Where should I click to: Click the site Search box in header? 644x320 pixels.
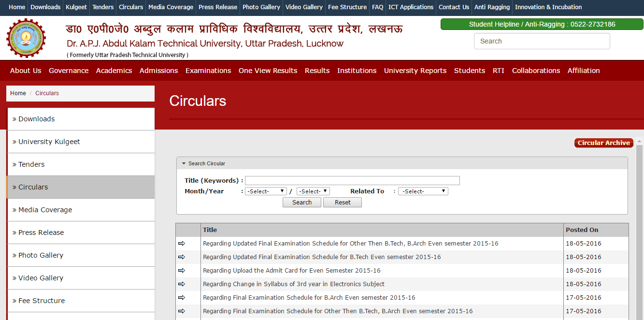pyautogui.click(x=542, y=41)
